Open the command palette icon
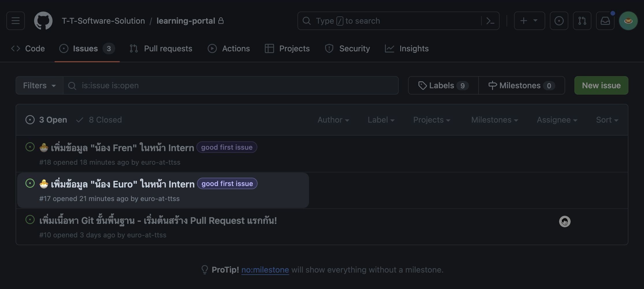This screenshot has width=644, height=289. click(x=490, y=21)
